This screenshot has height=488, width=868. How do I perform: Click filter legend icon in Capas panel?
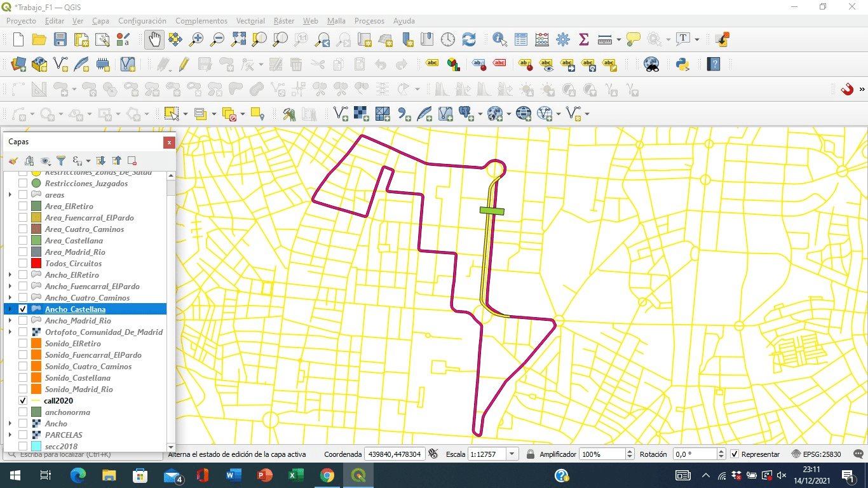coord(61,161)
